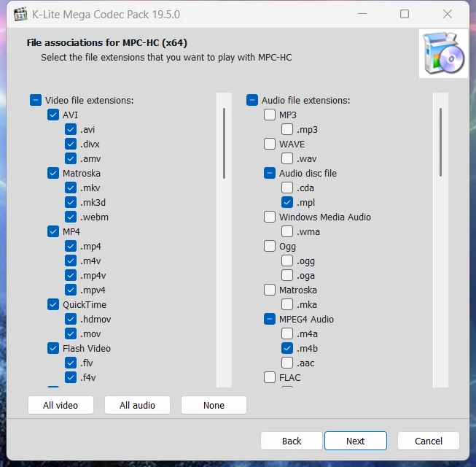Enable the .mp3 file extension checkbox
The width and height of the screenshot is (476, 467).
click(x=287, y=129)
